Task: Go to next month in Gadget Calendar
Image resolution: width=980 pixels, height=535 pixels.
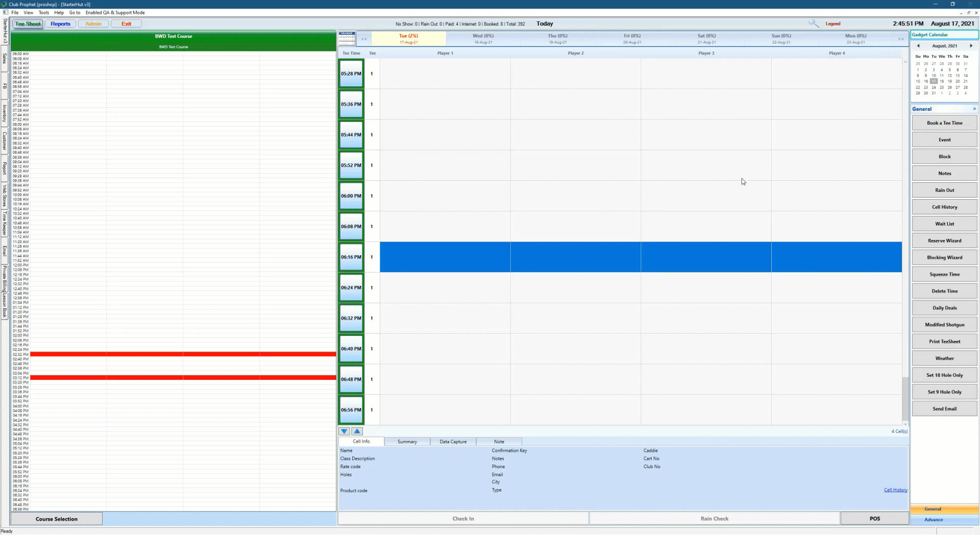Action: [971, 46]
